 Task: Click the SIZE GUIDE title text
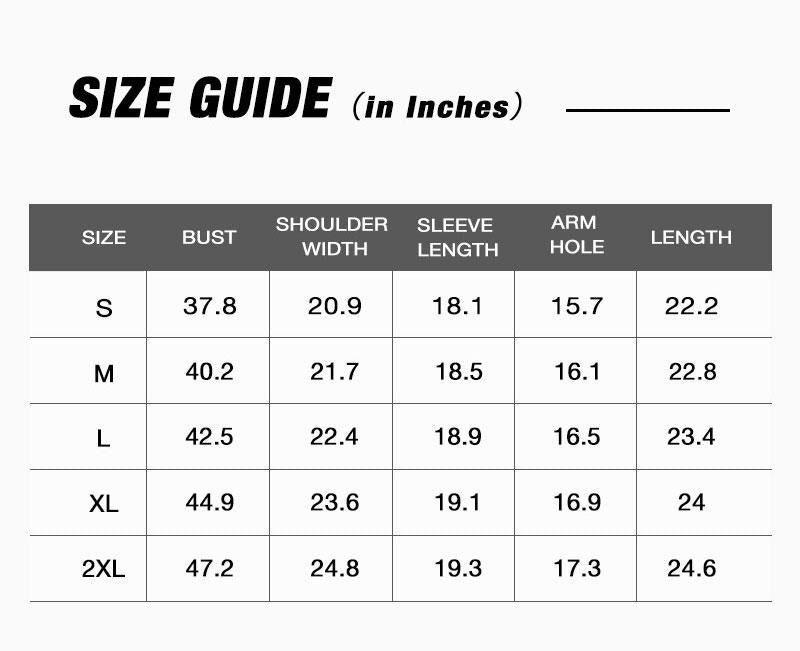pyautogui.click(x=199, y=99)
